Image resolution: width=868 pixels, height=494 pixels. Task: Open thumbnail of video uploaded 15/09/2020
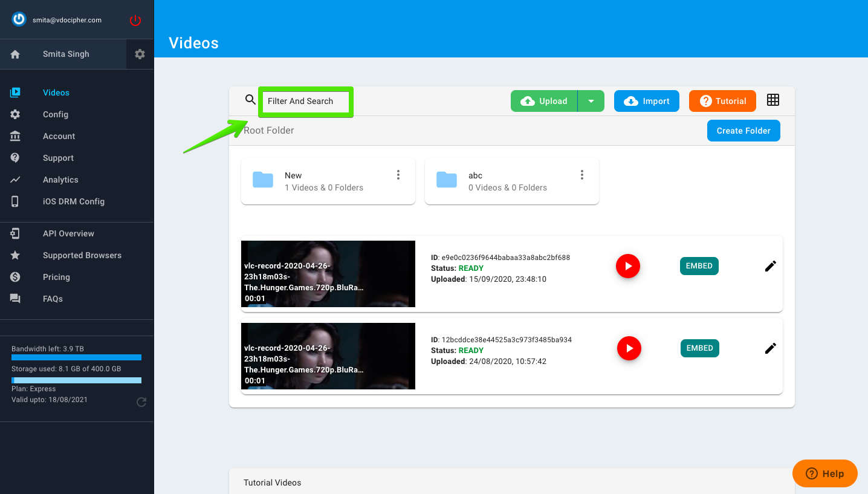pos(328,274)
